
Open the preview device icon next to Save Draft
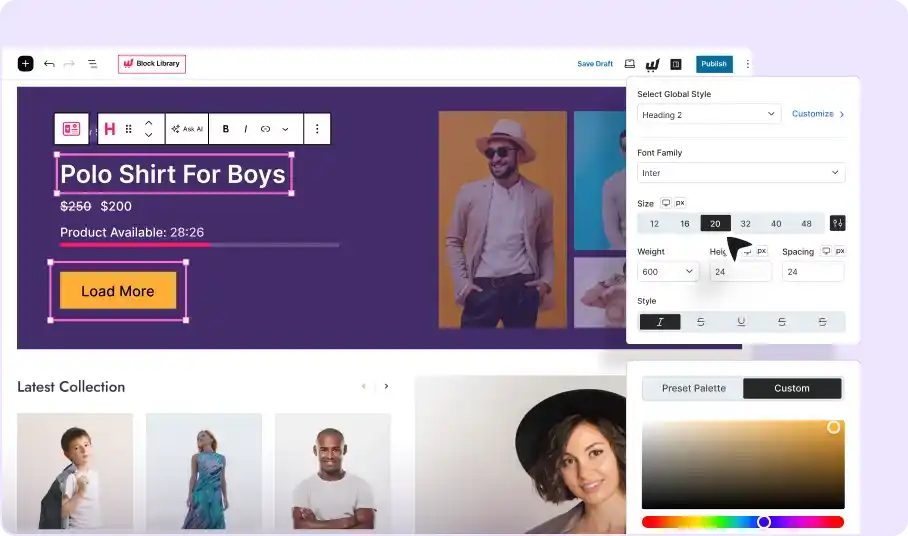(x=630, y=64)
